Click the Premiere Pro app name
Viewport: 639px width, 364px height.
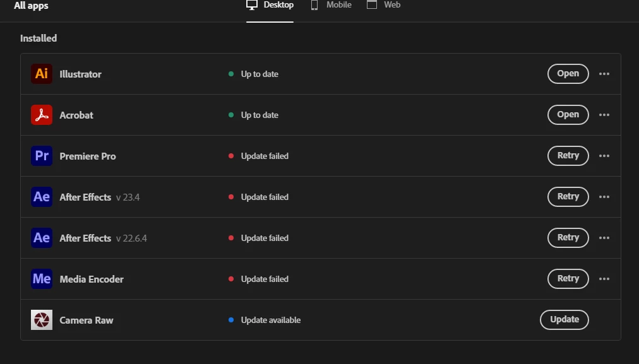coord(88,156)
